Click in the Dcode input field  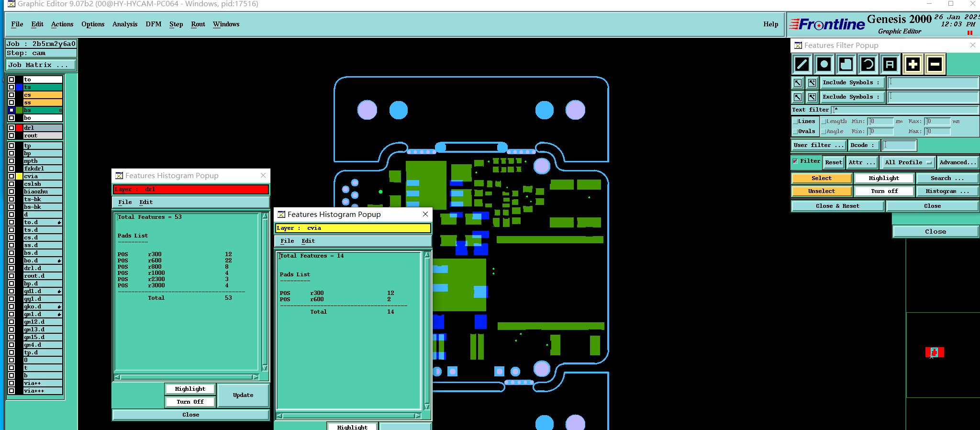(x=900, y=145)
